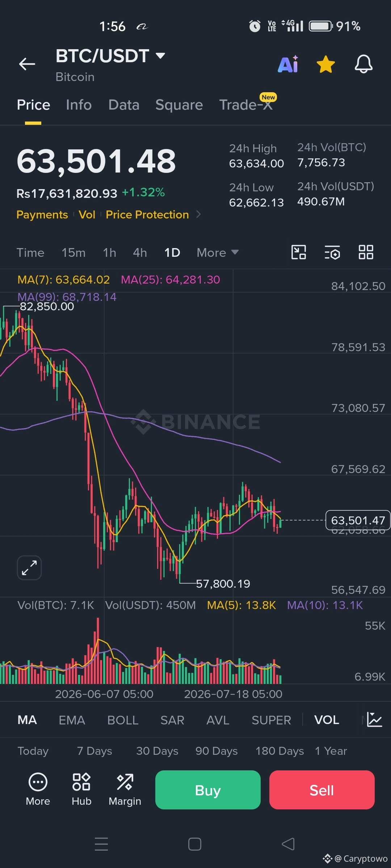Select the 90 Days range
The width and height of the screenshot is (391, 868).
(216, 751)
